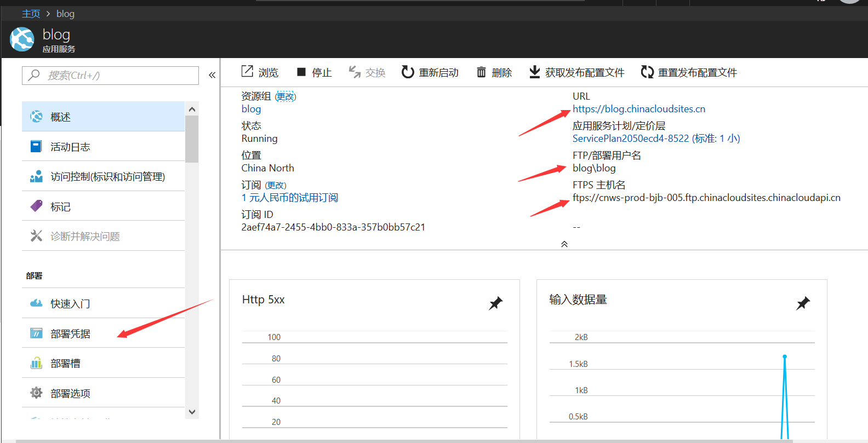This screenshot has width=868, height=443.
Task: Click the Deployment credentials (部署凭据) icon
Action: pyautogui.click(x=36, y=333)
